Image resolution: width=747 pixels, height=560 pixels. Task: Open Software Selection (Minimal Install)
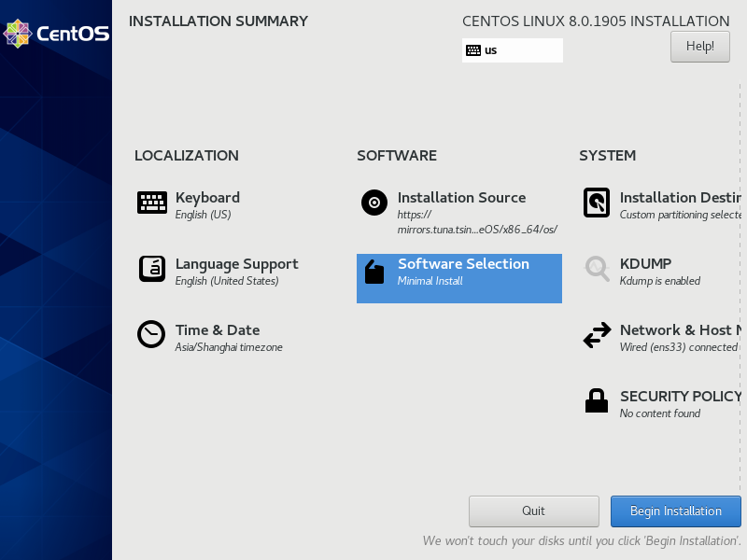click(459, 278)
